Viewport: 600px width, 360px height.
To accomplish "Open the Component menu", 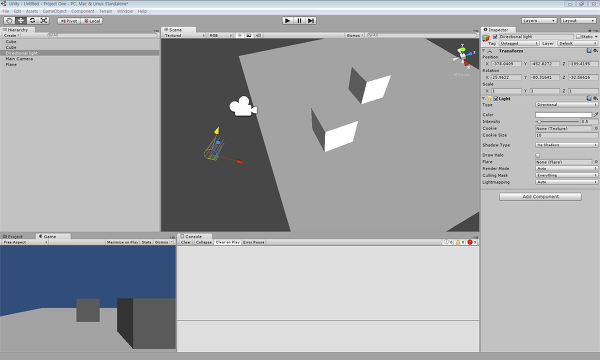I will click(x=83, y=11).
